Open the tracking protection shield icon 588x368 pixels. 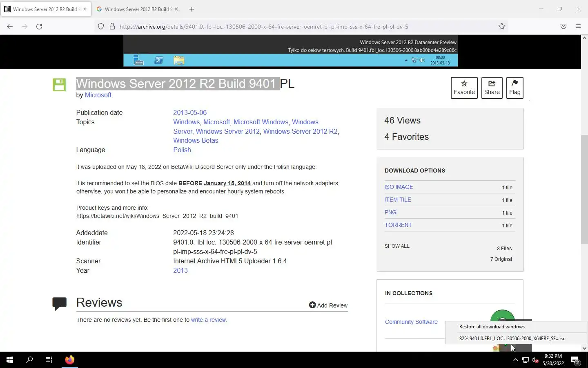[101, 27]
